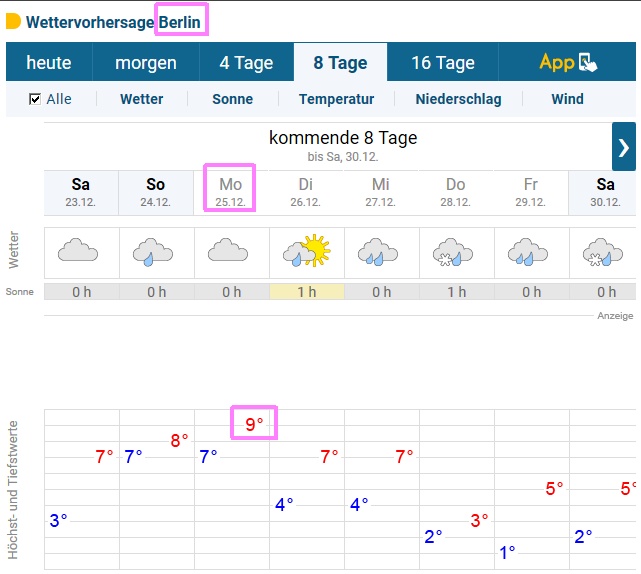Click the rain cloud icon for Mi 27.12.
641x574 pixels.
click(x=378, y=252)
